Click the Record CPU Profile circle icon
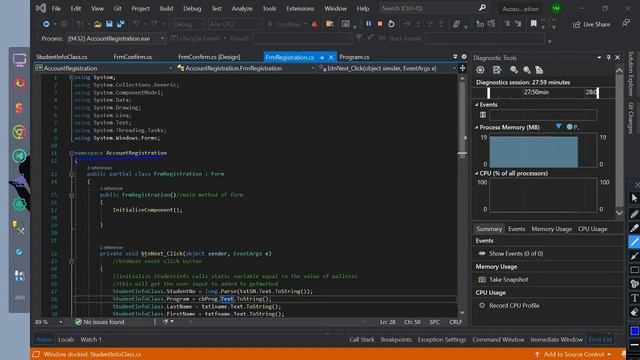The image size is (640, 360). click(482, 305)
